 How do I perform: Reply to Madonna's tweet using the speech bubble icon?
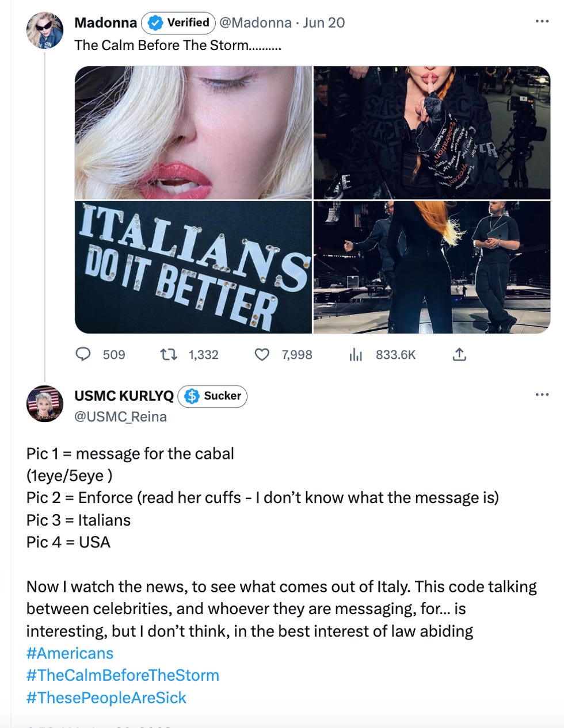[84, 355]
